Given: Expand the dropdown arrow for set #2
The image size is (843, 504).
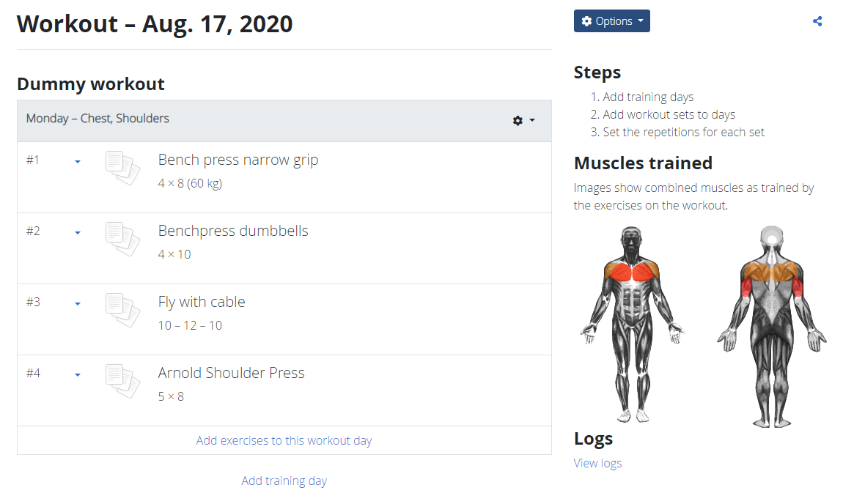Looking at the screenshot, I should (78, 233).
